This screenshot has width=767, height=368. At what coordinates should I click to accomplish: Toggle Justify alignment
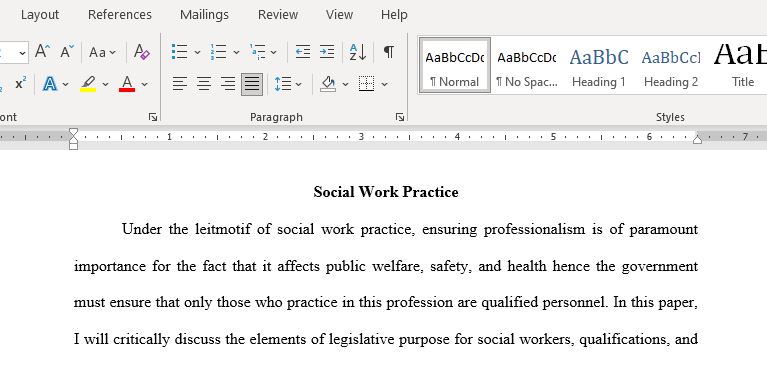point(252,84)
